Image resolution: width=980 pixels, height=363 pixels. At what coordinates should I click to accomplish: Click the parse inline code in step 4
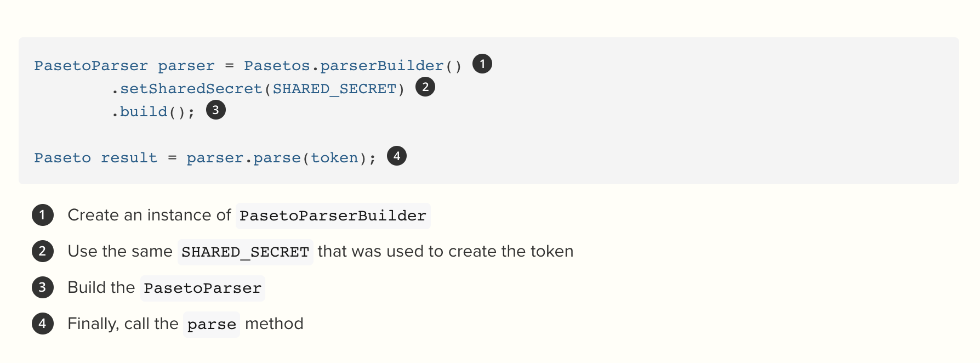[212, 324]
